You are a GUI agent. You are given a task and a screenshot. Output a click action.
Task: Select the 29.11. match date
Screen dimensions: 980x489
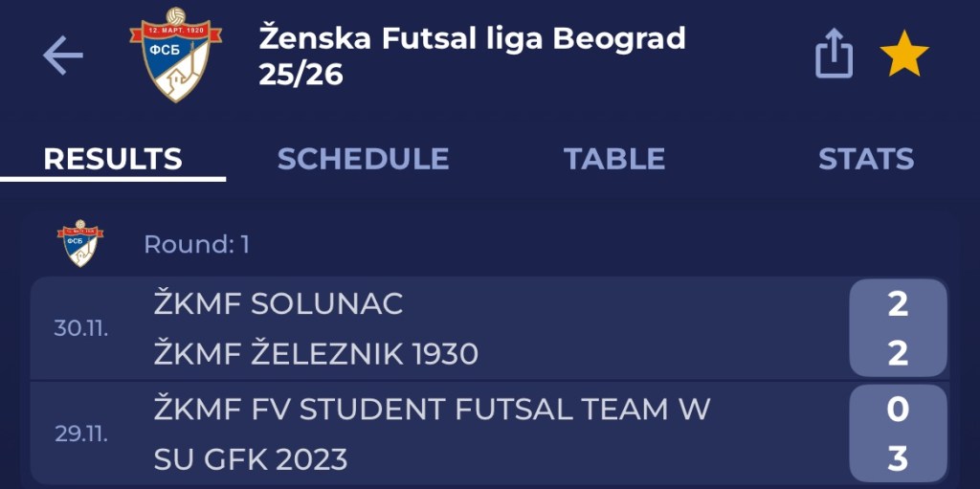click(x=81, y=433)
